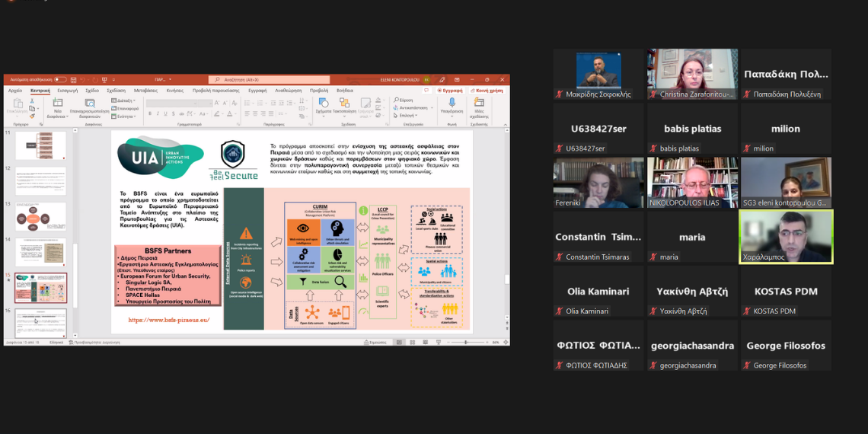Open the Shapes (Σχήματα) gallery icon
This screenshot has width=868, height=434.
[323, 104]
